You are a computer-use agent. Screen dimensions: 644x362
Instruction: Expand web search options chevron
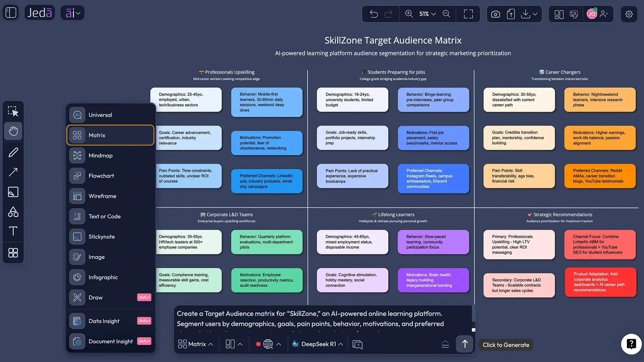point(279,344)
